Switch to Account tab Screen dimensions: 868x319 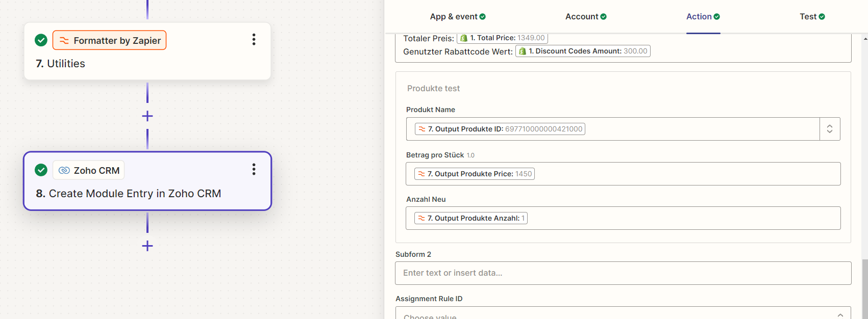[586, 17]
